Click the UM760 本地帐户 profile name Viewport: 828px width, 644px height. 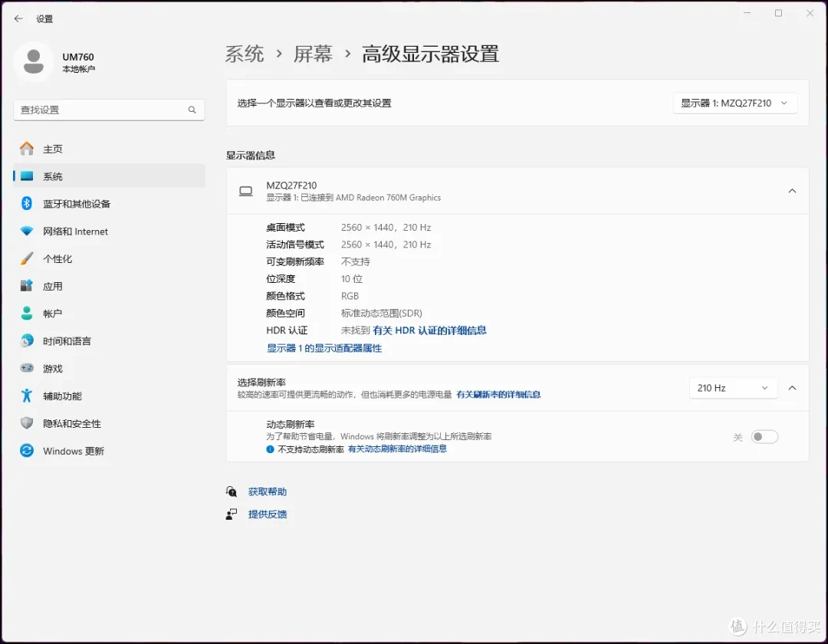coord(79,62)
